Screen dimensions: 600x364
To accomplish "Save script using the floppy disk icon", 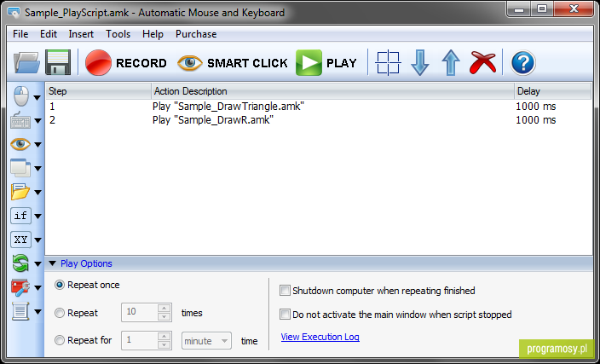I will coord(58,62).
